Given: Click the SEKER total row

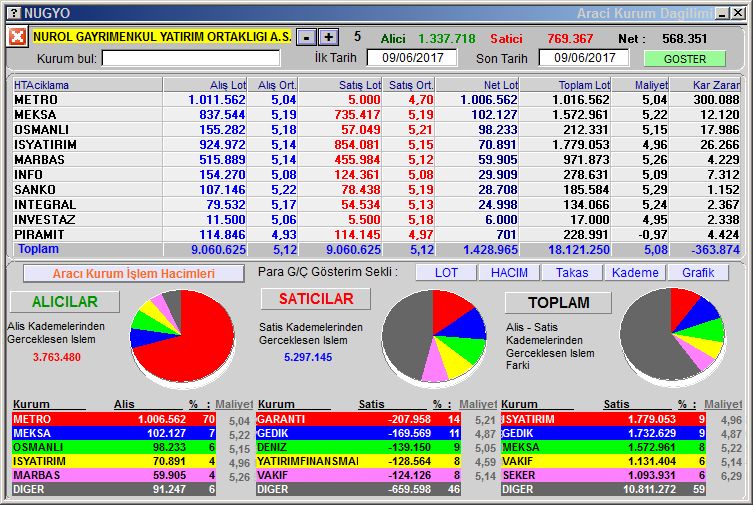Looking at the screenshot, I should click(x=603, y=475).
